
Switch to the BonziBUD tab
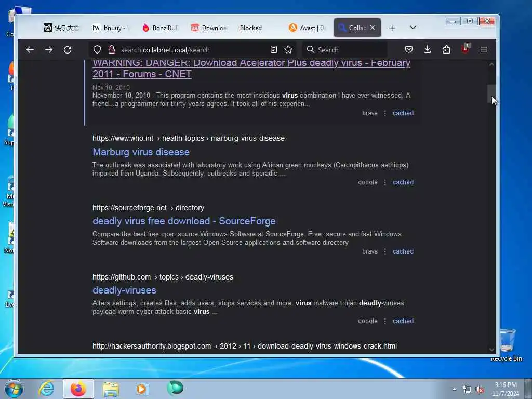coord(161,28)
